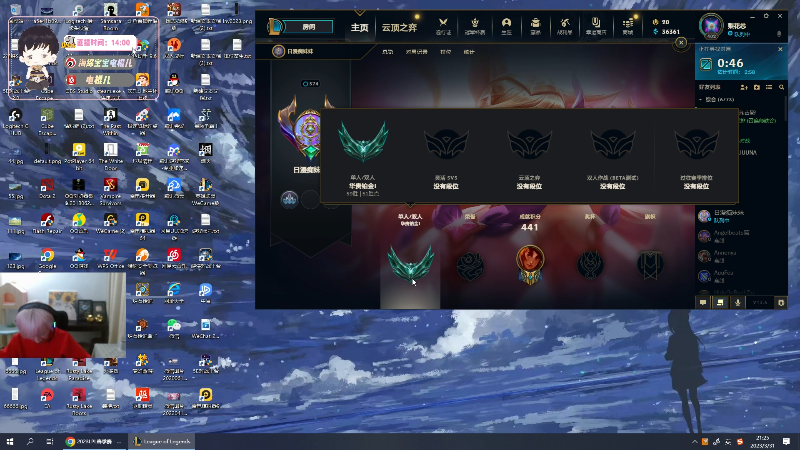
Task: Click the room button at the client top left
Action: (x=309, y=27)
